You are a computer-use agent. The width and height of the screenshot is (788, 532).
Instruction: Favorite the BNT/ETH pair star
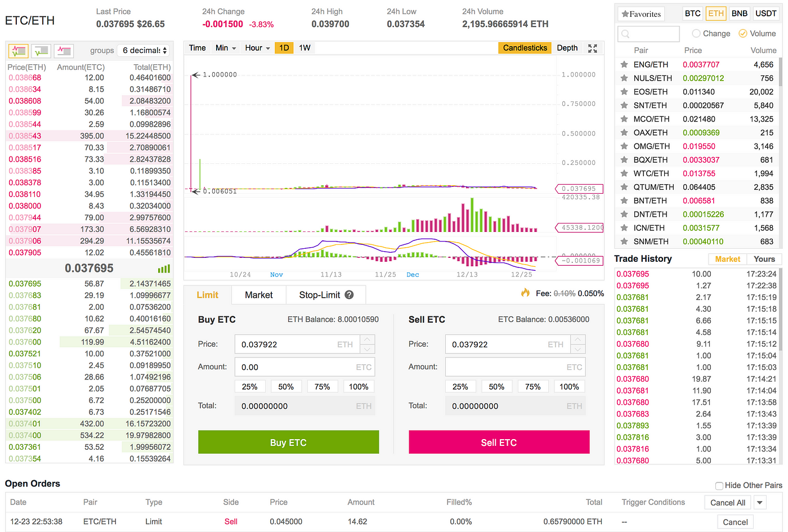pos(624,200)
